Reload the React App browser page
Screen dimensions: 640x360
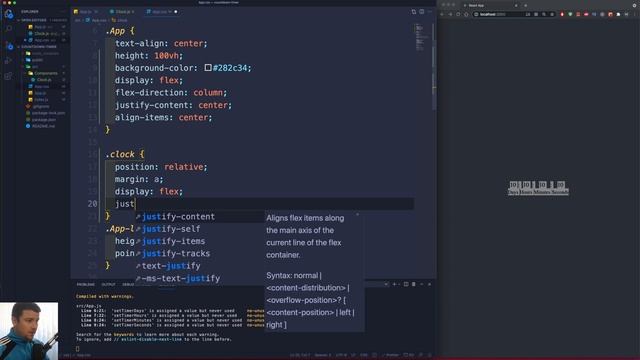click(x=458, y=14)
